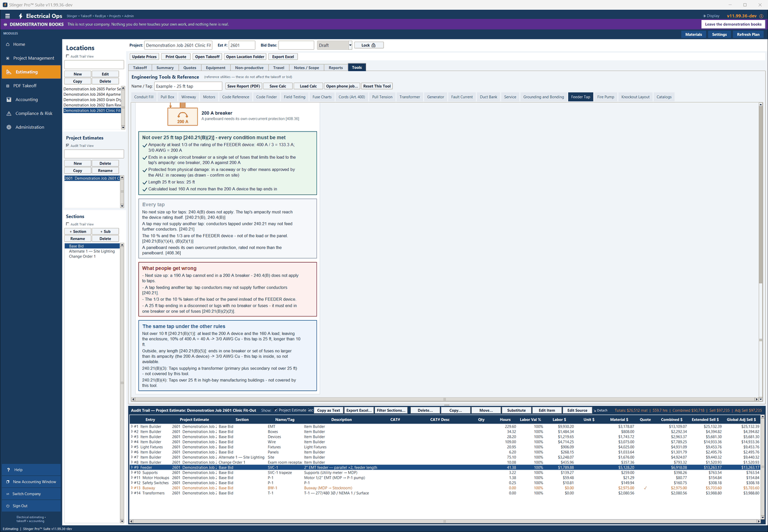
Task: Open the hamburger navigation menu
Action: coord(7,16)
